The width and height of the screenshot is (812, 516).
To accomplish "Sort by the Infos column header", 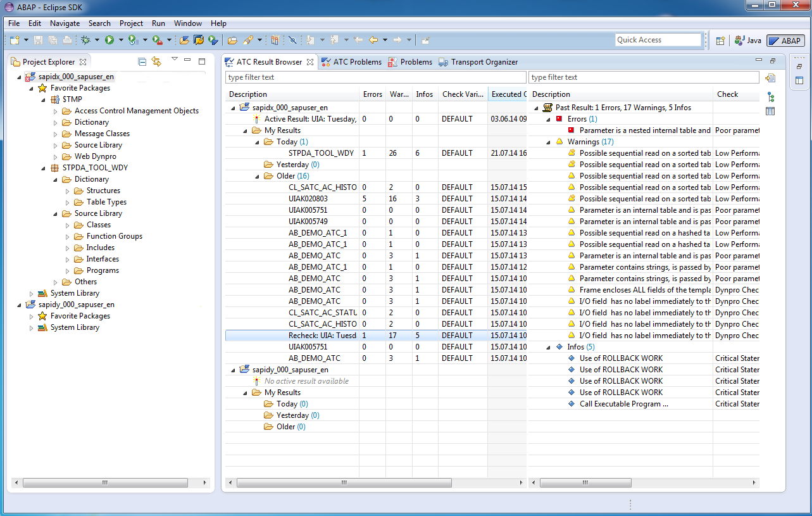I will 425,94.
